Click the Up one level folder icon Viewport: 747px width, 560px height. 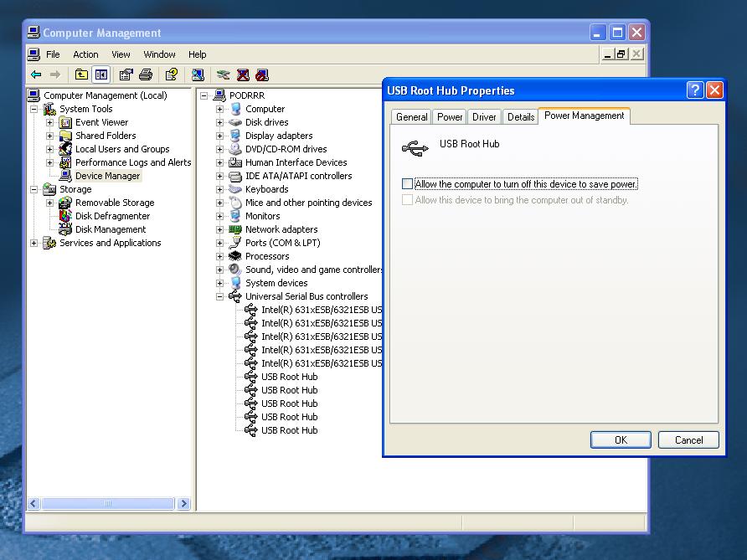pyautogui.click(x=81, y=74)
